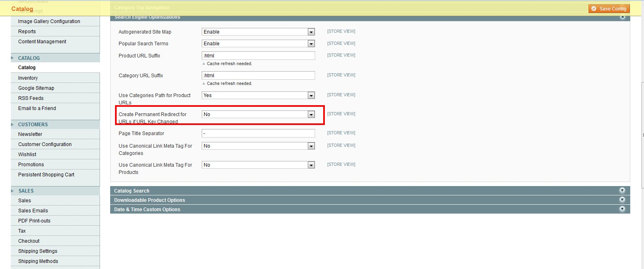This screenshot has width=644, height=269.
Task: Open Use Categories Path for Product URLs dropdown
Action: point(258,95)
